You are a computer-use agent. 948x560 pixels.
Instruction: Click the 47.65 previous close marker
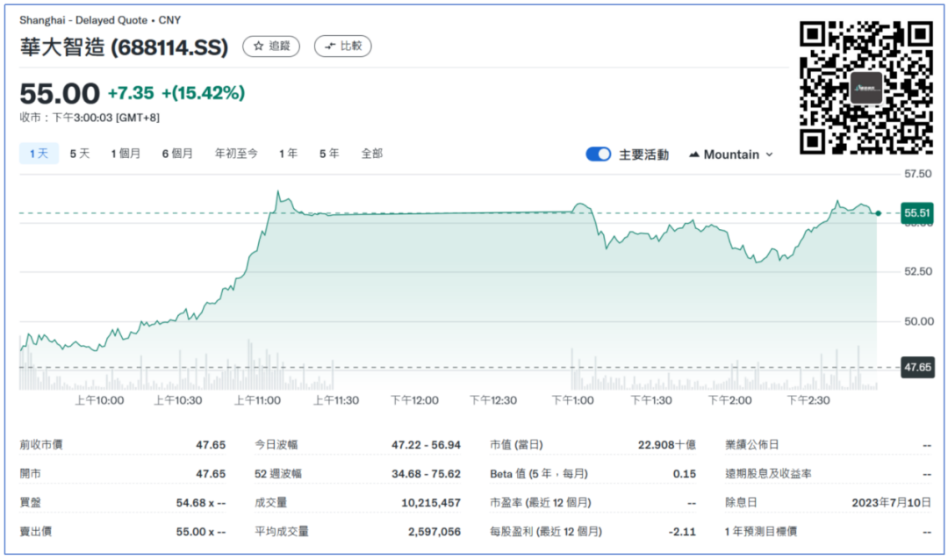click(917, 368)
